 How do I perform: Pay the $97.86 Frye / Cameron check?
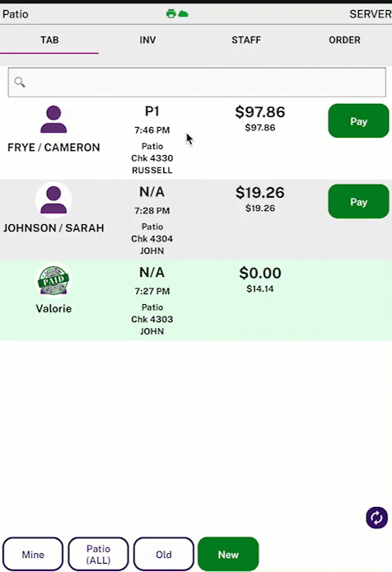coord(358,121)
